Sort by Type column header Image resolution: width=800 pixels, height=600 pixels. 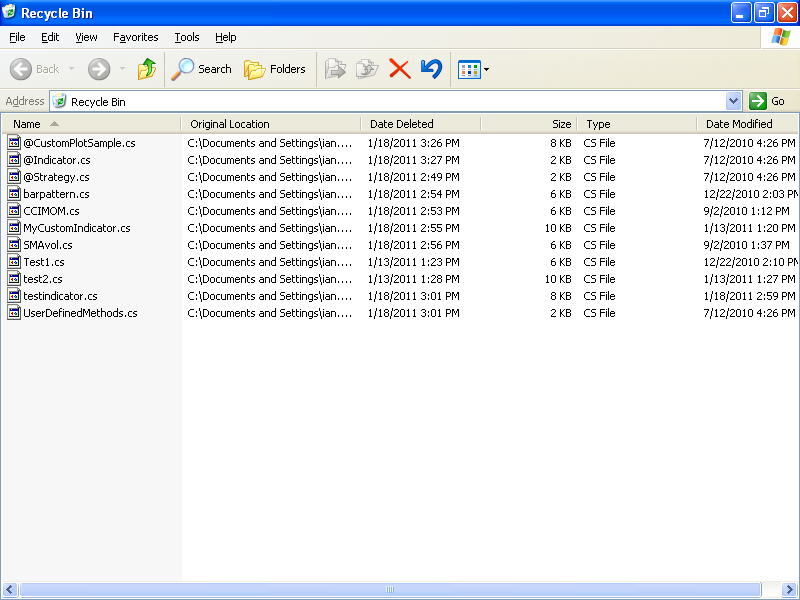pos(637,124)
